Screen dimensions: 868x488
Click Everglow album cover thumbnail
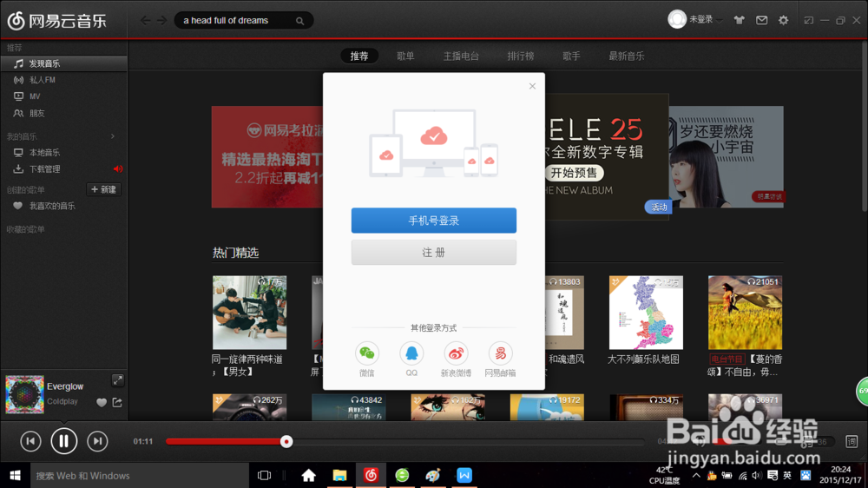coord(25,394)
